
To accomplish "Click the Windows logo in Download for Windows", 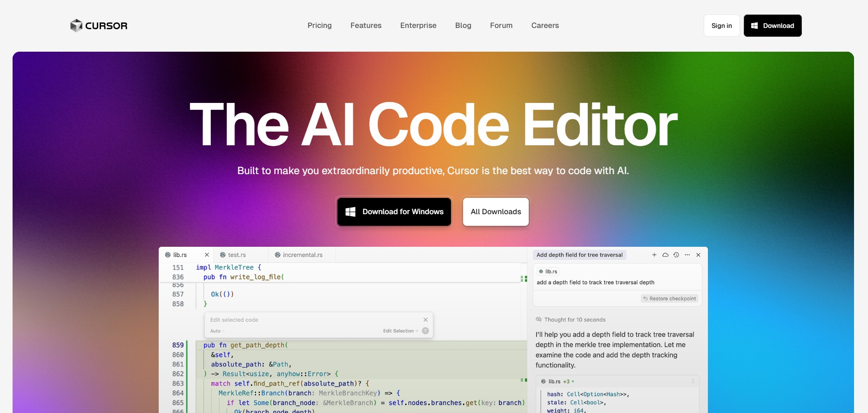I will click(350, 212).
